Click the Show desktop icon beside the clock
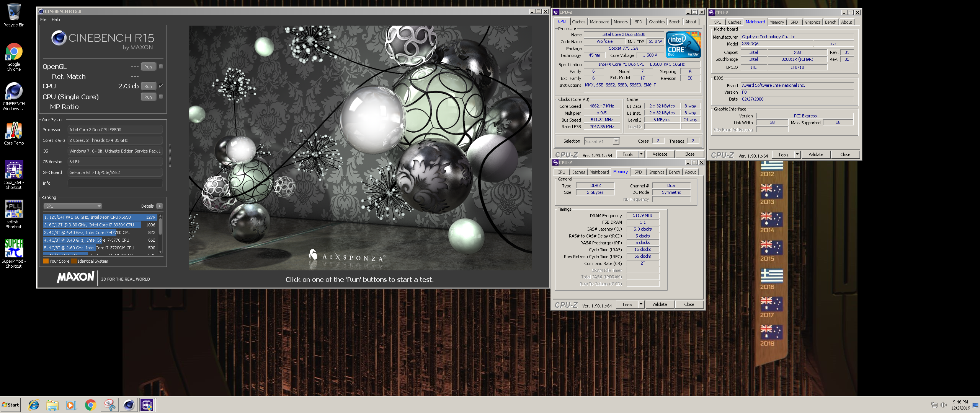The width and height of the screenshot is (980, 413). pyautogui.click(x=975, y=405)
